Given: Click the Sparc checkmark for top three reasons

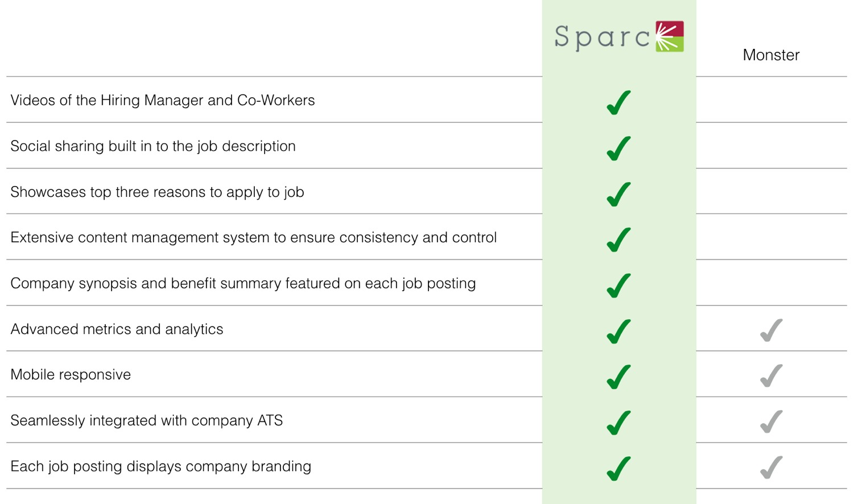Looking at the screenshot, I should (x=618, y=194).
